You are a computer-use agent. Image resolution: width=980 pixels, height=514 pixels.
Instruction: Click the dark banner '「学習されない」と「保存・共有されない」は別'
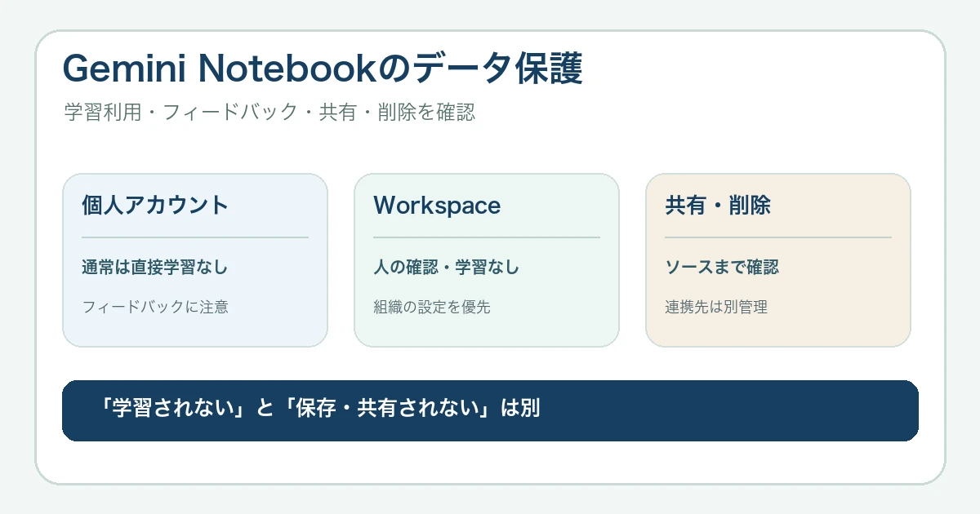point(490,410)
